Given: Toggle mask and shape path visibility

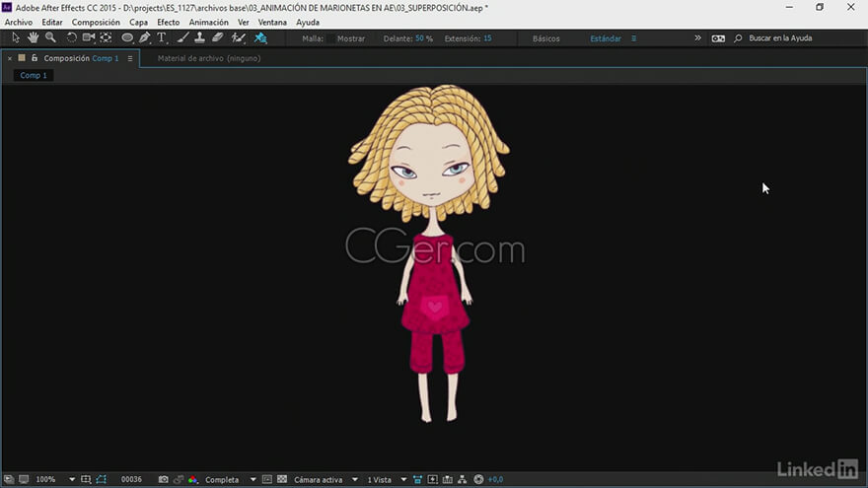Looking at the screenshot, I should 102,479.
